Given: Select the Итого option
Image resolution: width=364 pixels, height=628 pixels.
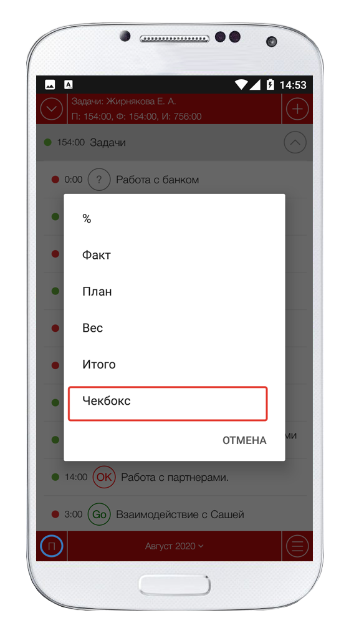Looking at the screenshot, I should 175,364.
